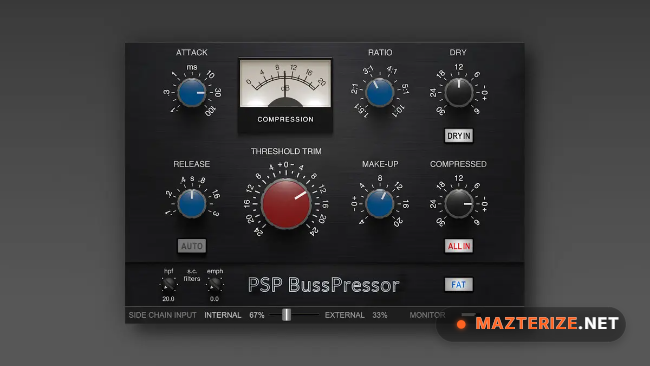650x366 pixels.
Task: Click the blue Release knob
Action: point(192,204)
